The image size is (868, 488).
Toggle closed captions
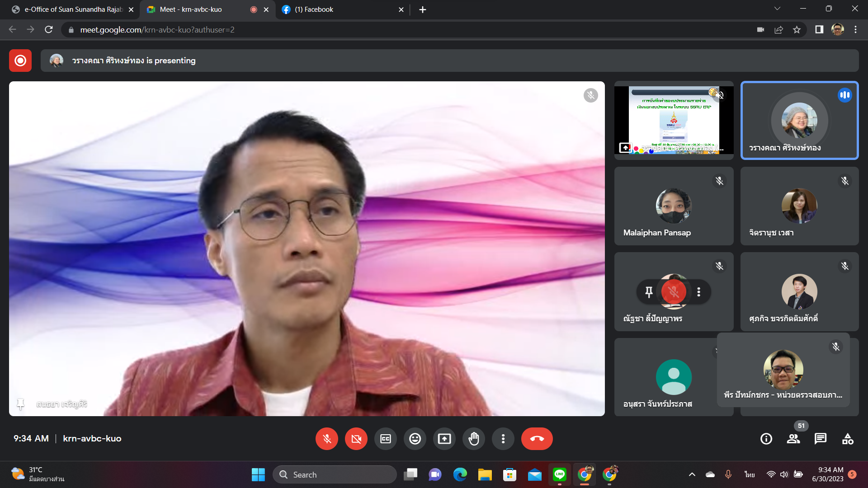point(386,439)
